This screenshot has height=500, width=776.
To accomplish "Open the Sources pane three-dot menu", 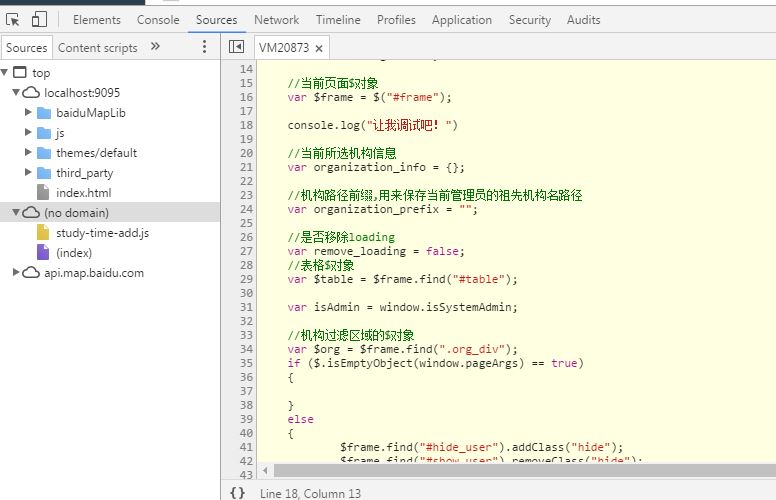I will tap(204, 47).
